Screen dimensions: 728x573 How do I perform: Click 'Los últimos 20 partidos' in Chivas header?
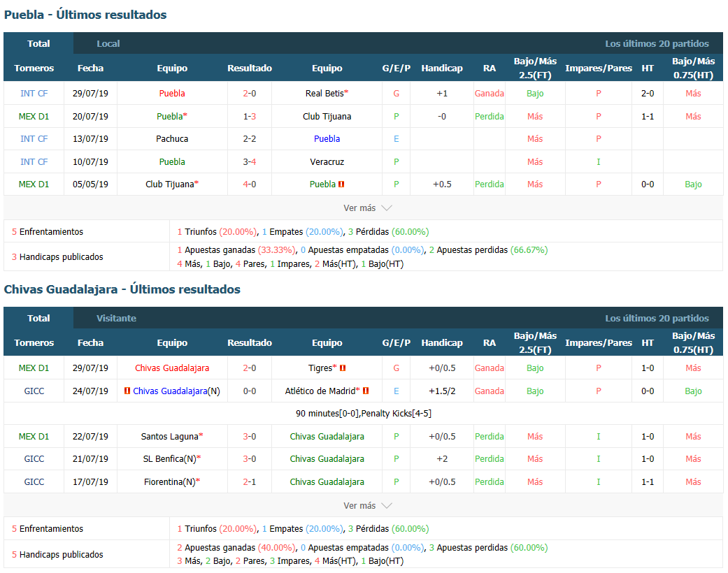[x=657, y=318]
